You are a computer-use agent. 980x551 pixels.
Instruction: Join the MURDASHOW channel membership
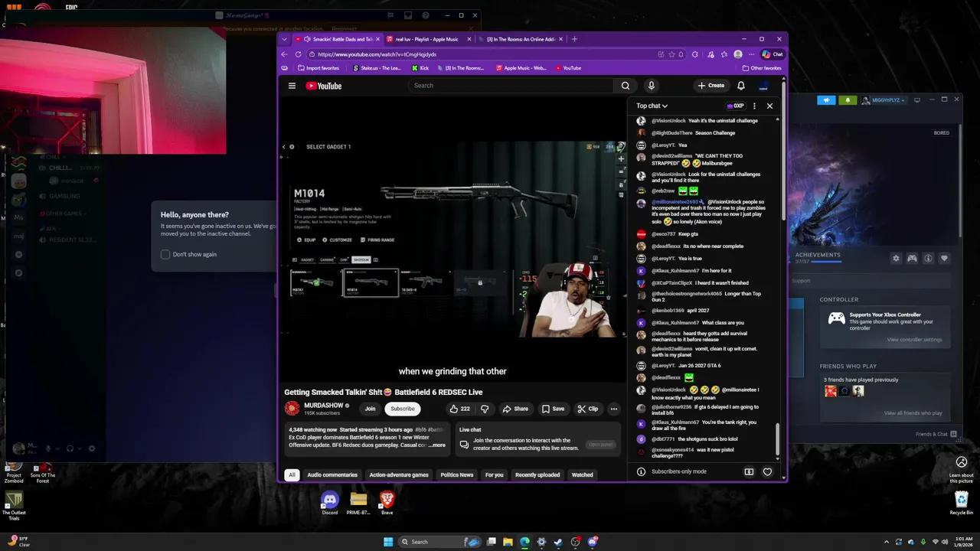(x=370, y=409)
